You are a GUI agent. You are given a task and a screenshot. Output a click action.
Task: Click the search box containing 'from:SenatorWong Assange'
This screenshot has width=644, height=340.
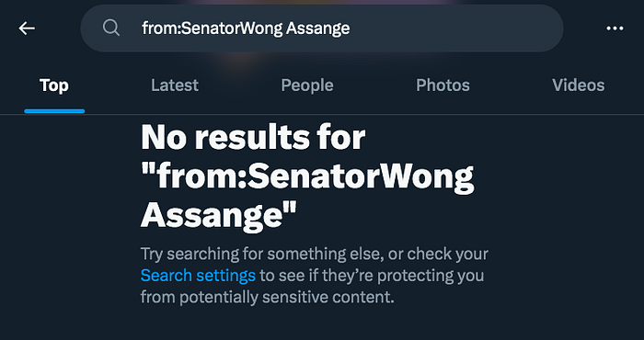(x=322, y=28)
